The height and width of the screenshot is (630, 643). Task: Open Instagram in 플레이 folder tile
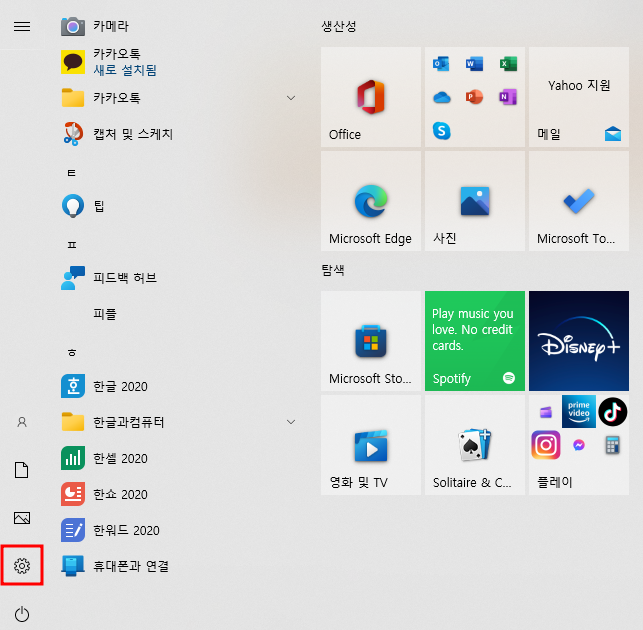click(x=545, y=445)
